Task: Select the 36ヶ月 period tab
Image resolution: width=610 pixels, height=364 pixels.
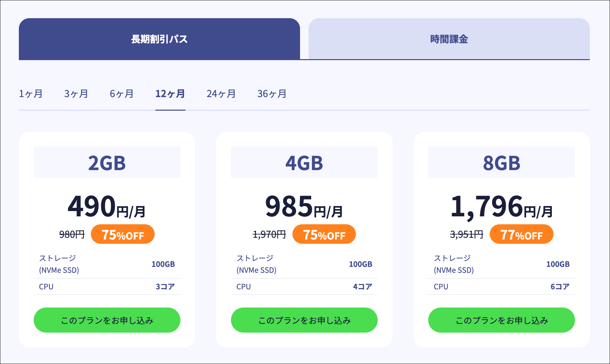Action: pos(272,94)
